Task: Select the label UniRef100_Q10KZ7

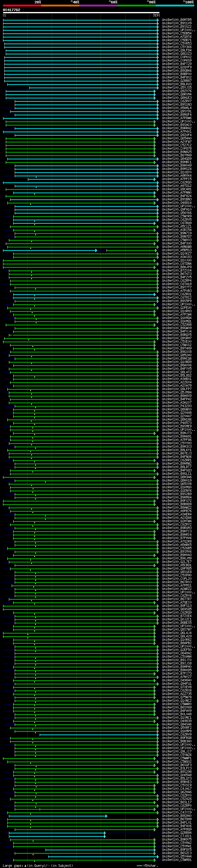Action: (x=177, y=253)
